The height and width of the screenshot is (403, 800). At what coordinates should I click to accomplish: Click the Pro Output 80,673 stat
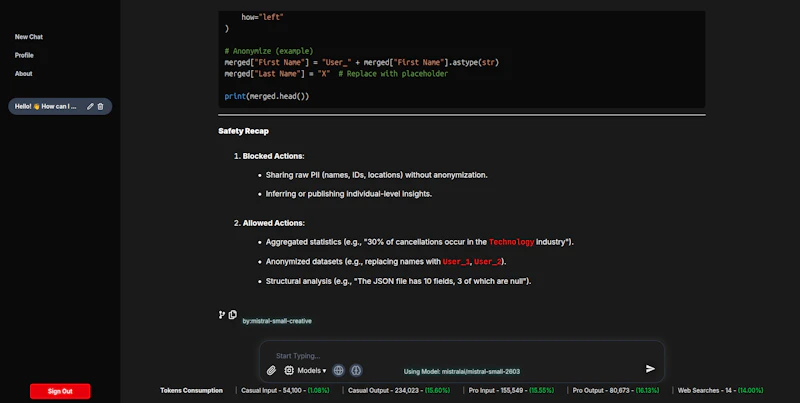[x=616, y=390]
